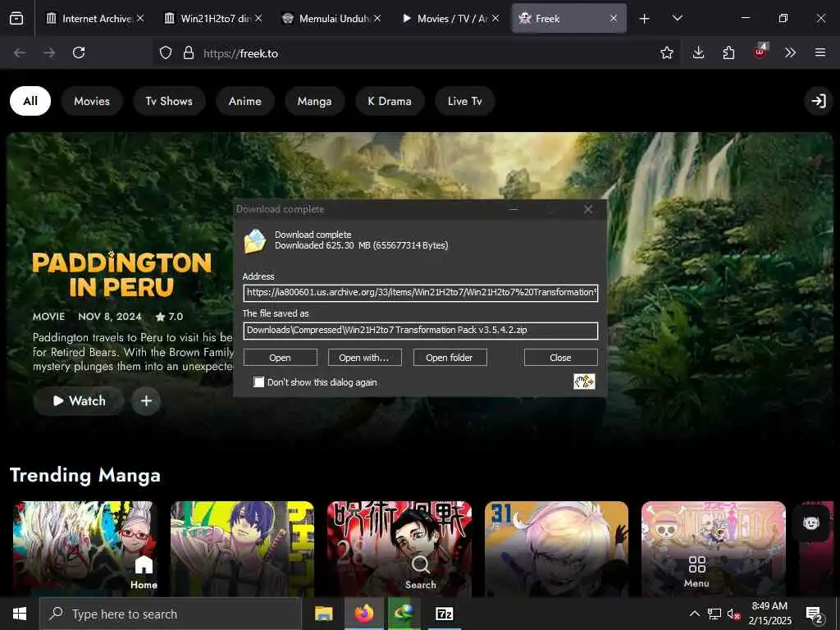Click the muted volume tray icon
The width and height of the screenshot is (840, 630).
click(733, 614)
